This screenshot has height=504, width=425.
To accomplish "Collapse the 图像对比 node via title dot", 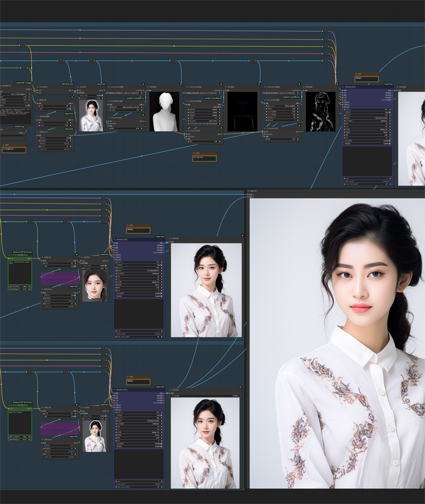I will point(248,191).
